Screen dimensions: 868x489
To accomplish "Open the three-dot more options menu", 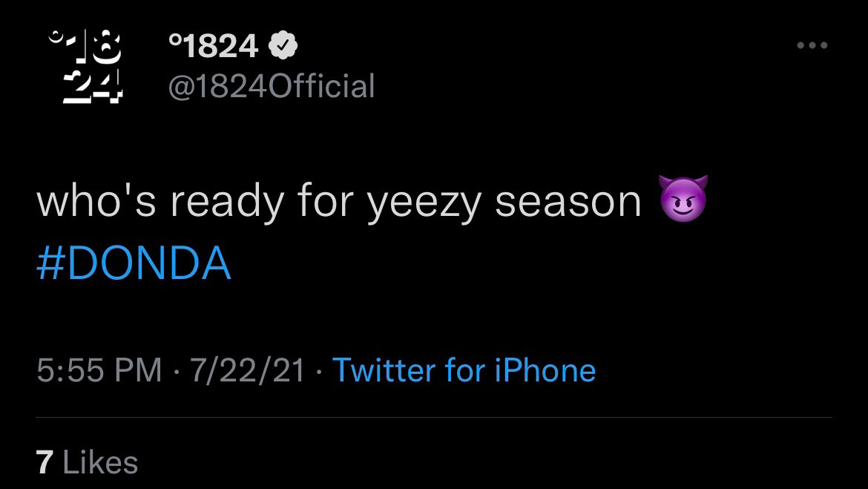I will 812,46.
